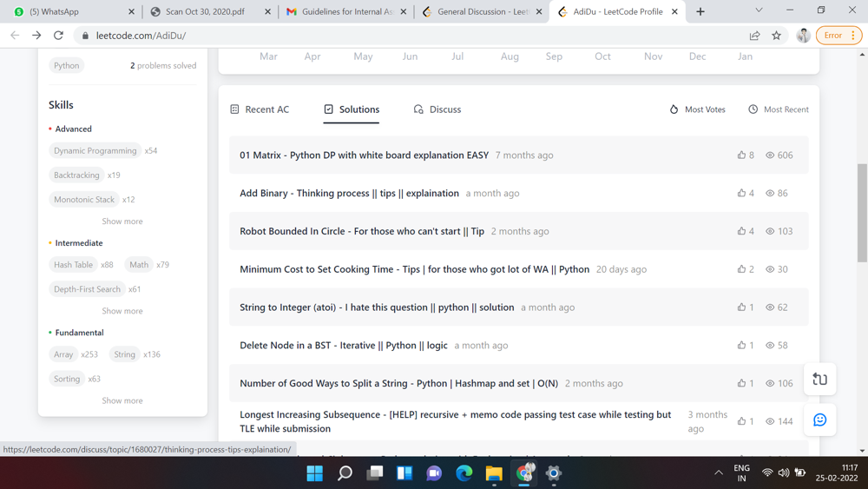Switch to the Guidelines for Internal Gmail tab
The image size is (868, 489).
tap(346, 11)
